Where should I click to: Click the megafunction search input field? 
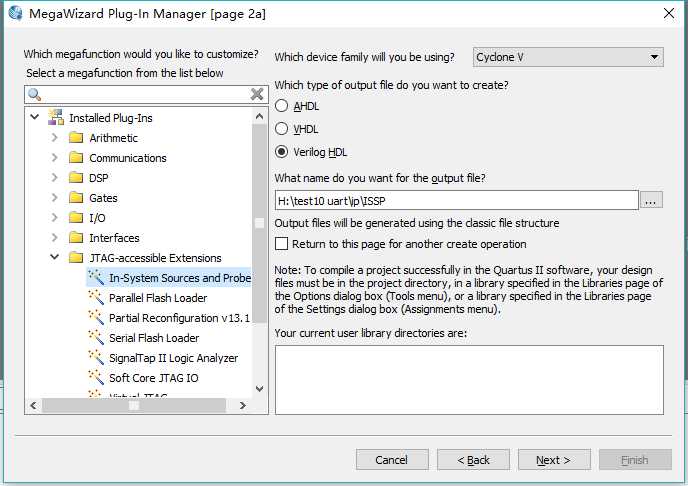click(146, 94)
